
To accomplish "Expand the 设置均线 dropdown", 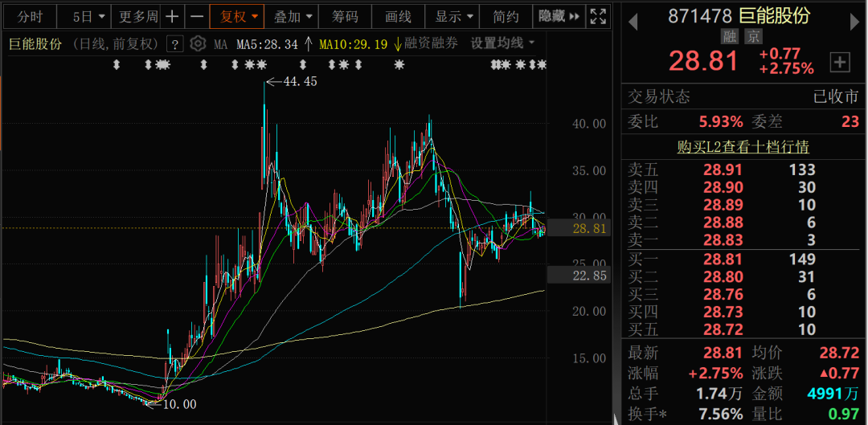I will pyautogui.click(x=502, y=43).
